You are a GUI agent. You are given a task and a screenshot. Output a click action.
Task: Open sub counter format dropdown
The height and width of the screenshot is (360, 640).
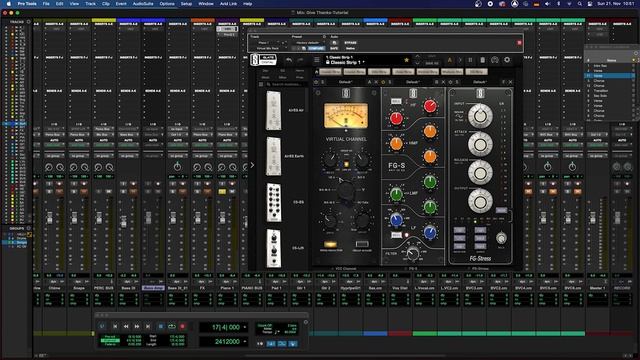point(245,342)
